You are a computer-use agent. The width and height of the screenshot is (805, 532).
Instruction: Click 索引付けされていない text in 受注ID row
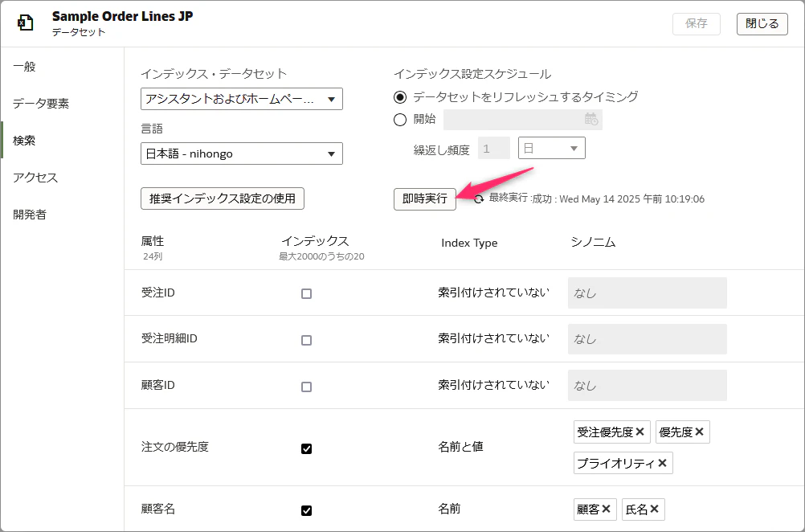(493, 293)
